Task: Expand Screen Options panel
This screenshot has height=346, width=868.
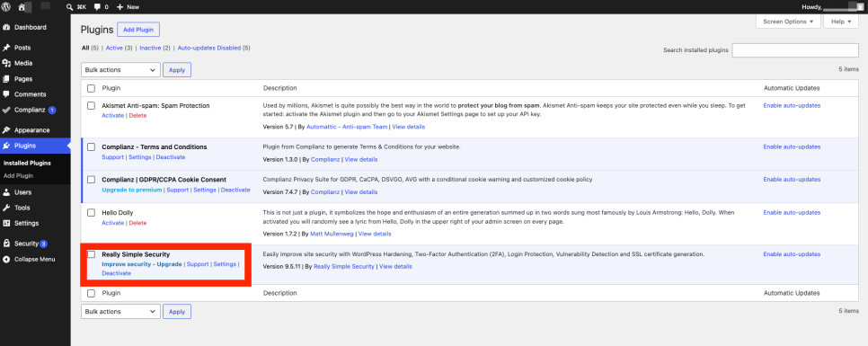Action: pos(788,22)
